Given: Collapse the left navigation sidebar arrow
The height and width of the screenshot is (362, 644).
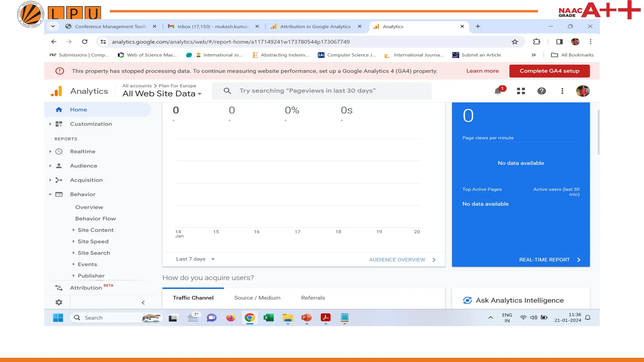Looking at the screenshot, I should [x=143, y=303].
